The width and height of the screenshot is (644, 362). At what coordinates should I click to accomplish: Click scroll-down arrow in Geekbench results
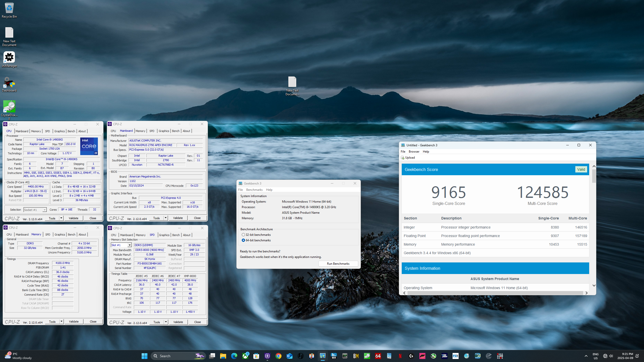[594, 286]
